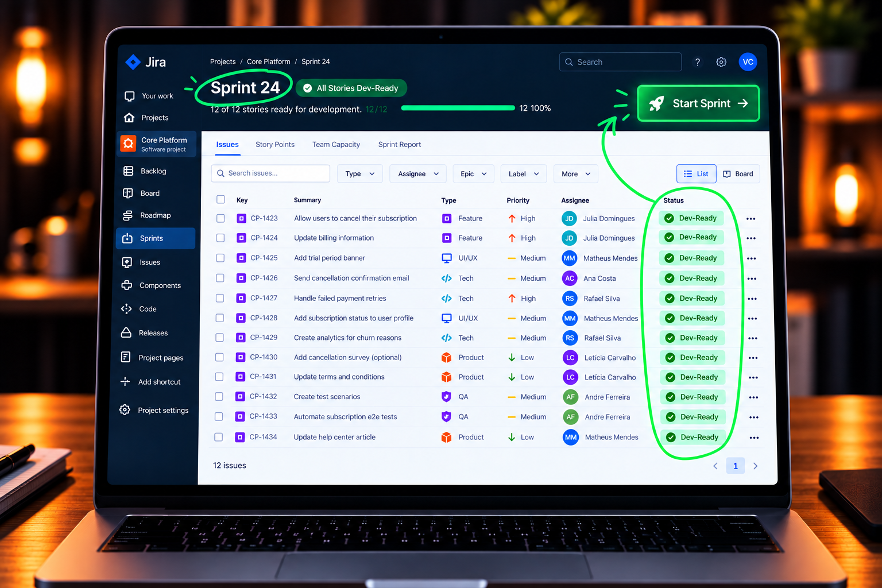Check the box for CP-1423
882x588 pixels.
tap(220, 218)
